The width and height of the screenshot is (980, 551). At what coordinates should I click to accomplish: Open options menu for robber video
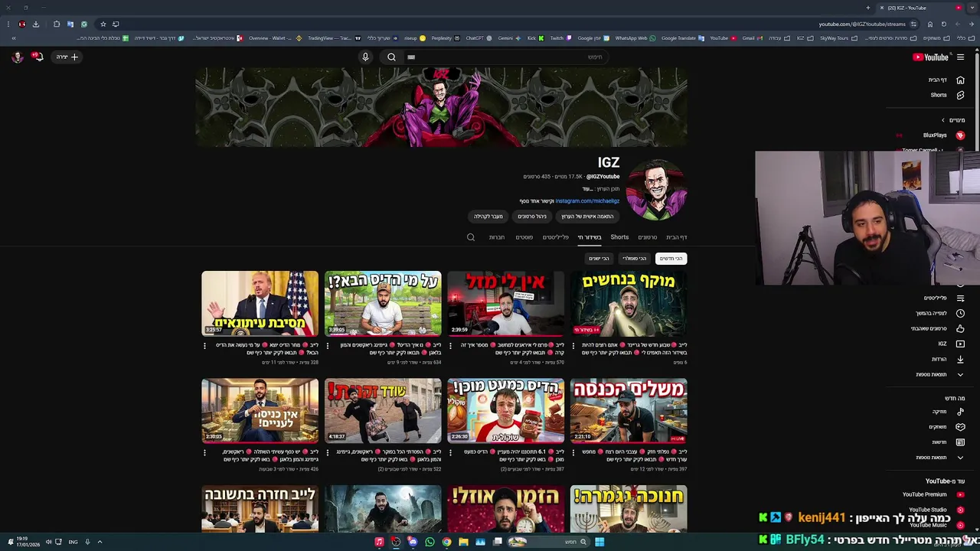[x=328, y=453]
